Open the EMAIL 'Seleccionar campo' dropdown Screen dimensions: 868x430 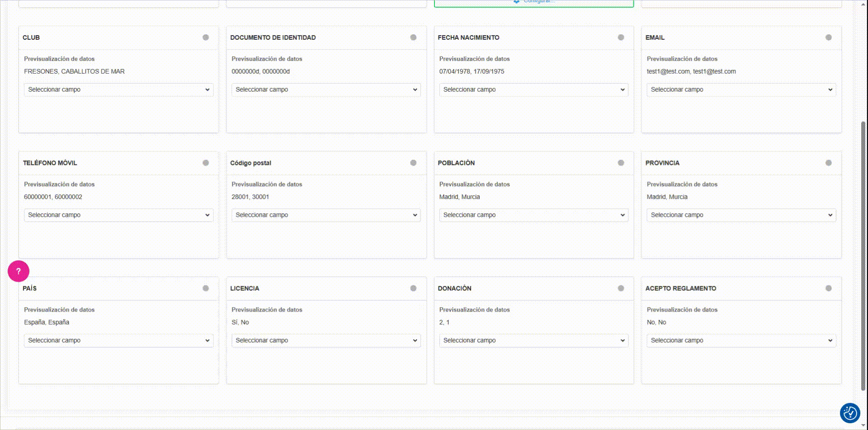tap(741, 89)
